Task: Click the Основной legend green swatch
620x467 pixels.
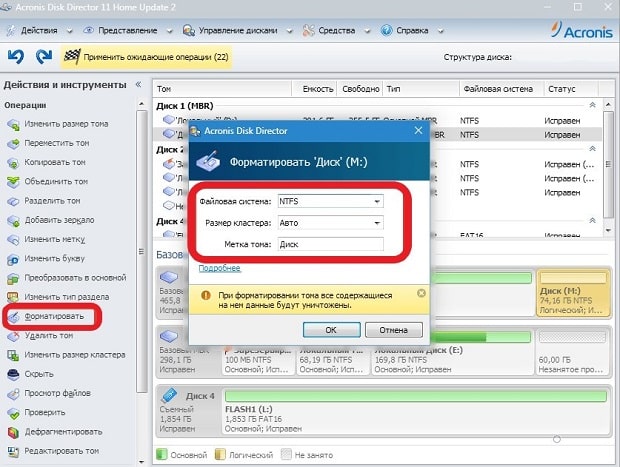Action: [x=161, y=454]
